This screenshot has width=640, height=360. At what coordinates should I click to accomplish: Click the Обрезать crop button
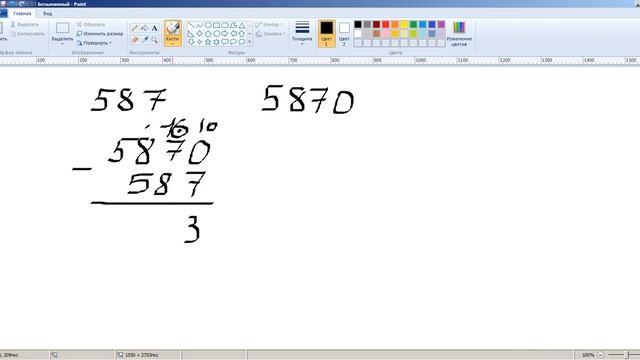[x=91, y=25]
